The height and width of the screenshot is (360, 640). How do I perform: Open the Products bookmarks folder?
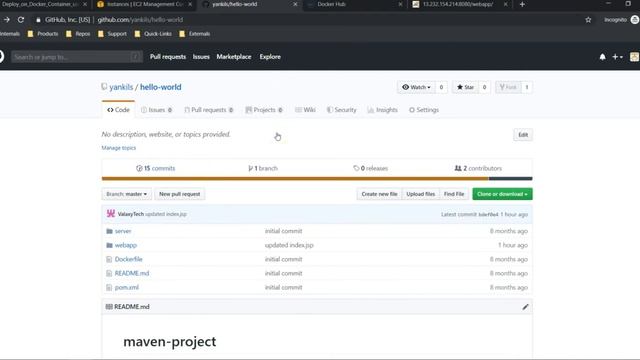[x=43, y=34]
